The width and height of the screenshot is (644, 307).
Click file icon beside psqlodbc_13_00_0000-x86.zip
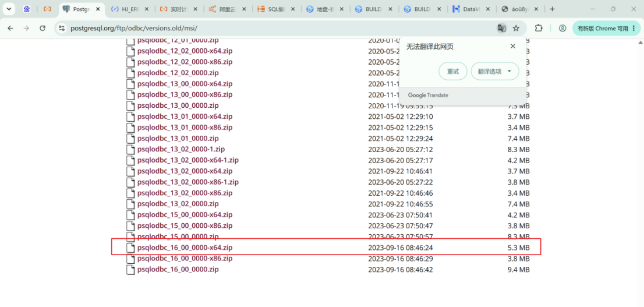(130, 95)
